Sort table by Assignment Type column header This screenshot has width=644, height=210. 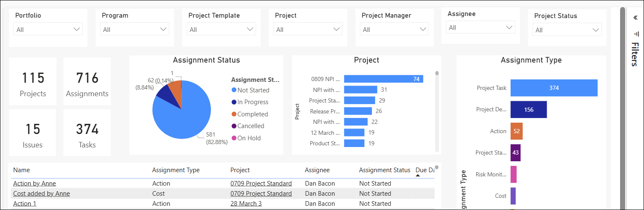point(176,170)
